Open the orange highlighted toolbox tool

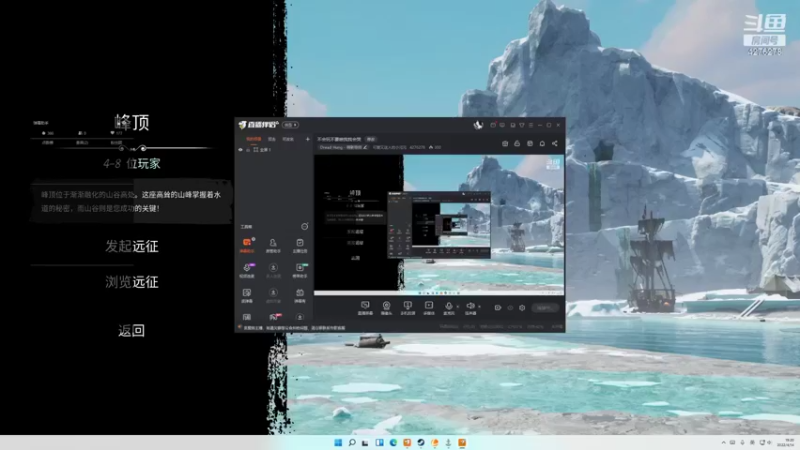click(x=247, y=245)
